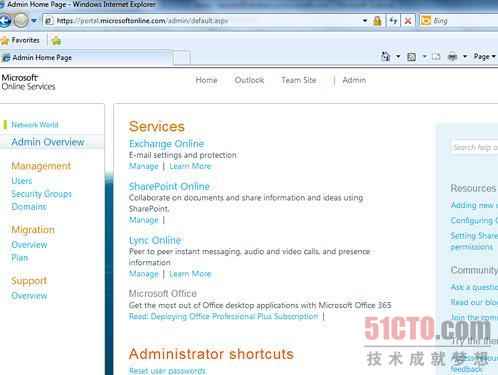Open Domains under Management
This screenshot has height=375, width=498.
click(29, 207)
